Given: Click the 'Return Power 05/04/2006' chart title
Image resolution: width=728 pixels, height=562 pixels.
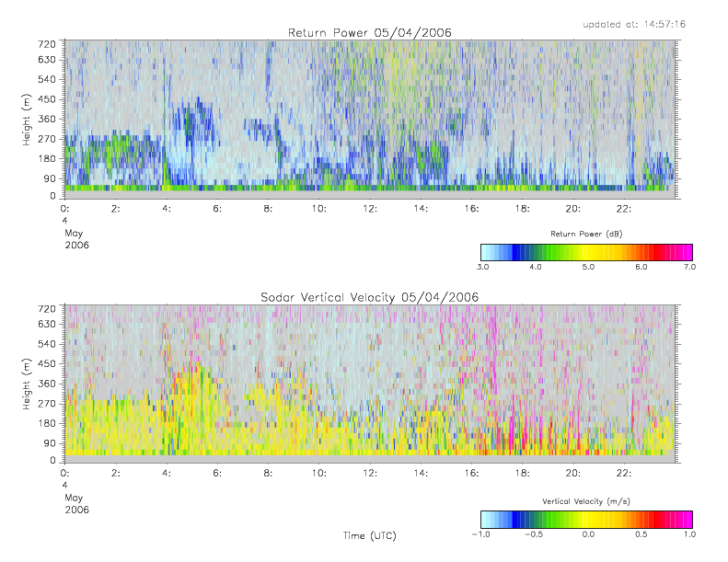Looking at the screenshot, I should pyautogui.click(x=370, y=33).
